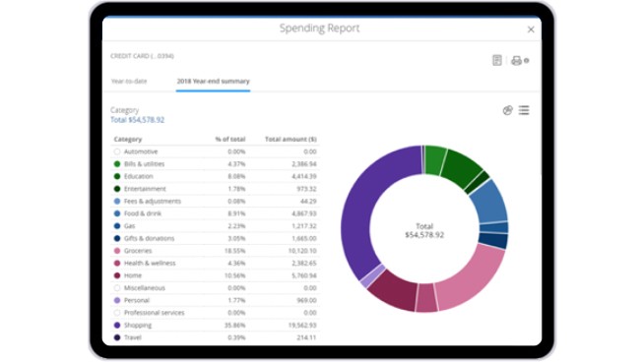644x362 pixels.
Task: Click the Shopping purple dot
Action: 117,325
